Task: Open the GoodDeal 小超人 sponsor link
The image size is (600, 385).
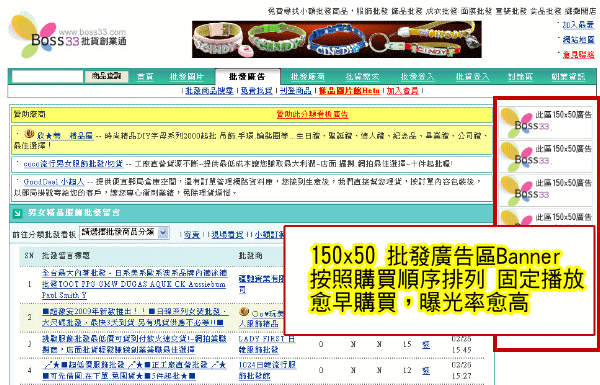Action: (x=54, y=181)
